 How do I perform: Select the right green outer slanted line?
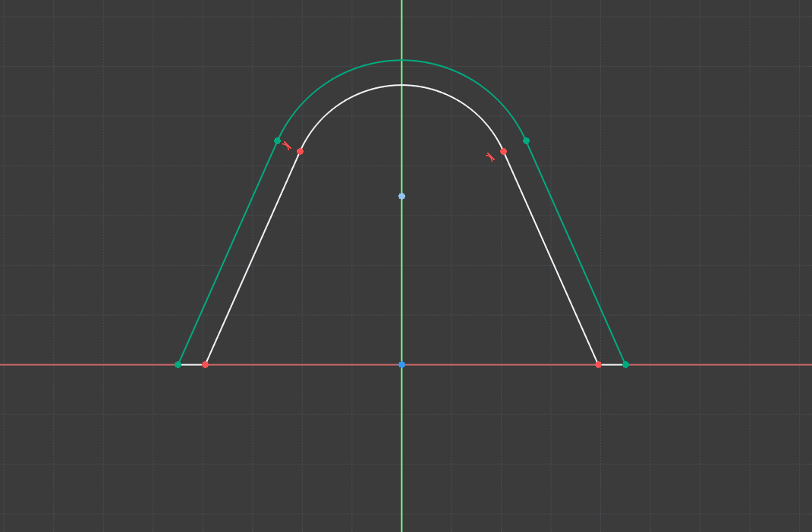pyautogui.click(x=575, y=253)
